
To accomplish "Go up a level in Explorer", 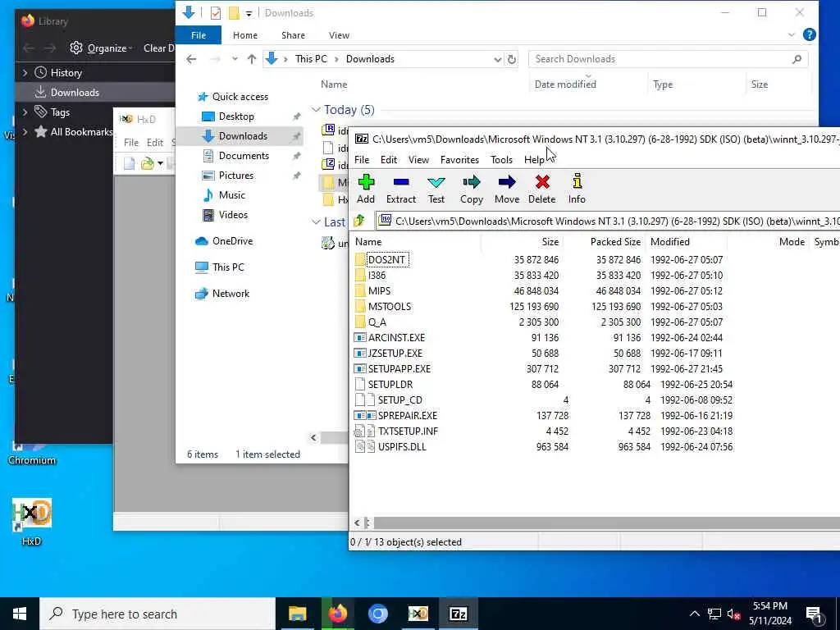I will point(252,59).
